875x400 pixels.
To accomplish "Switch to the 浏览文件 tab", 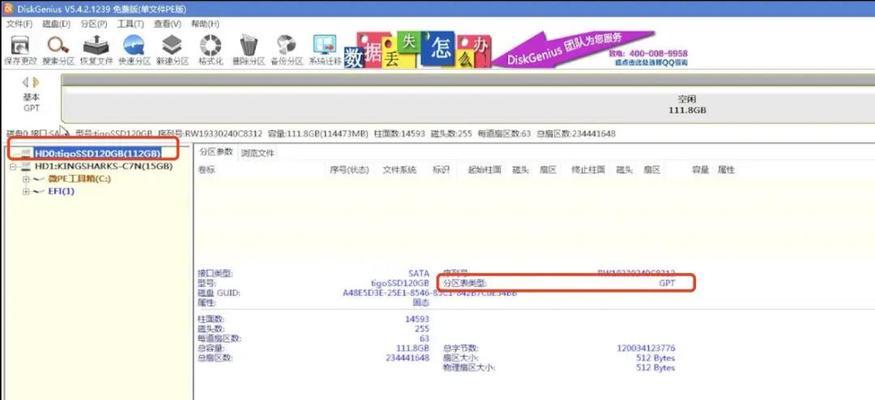I will [x=258, y=153].
